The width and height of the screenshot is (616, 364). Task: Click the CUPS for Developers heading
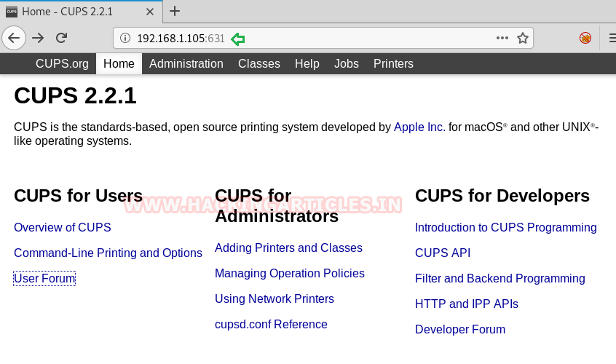pyautogui.click(x=502, y=196)
